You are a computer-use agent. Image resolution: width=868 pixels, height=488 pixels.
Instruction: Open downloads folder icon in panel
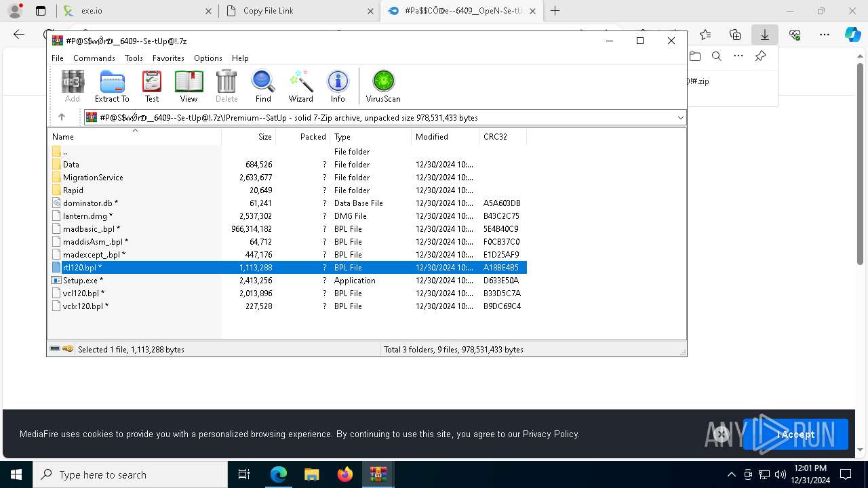tap(695, 56)
